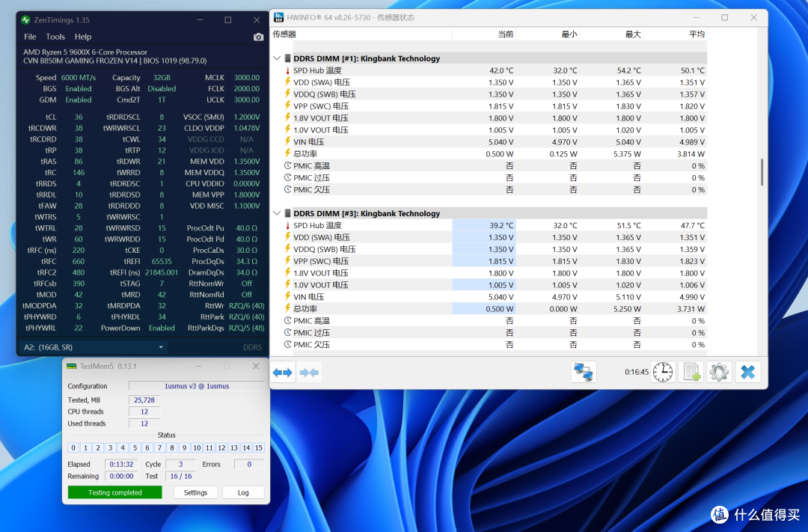Click the TestMem5 title bar app icon

[71, 366]
